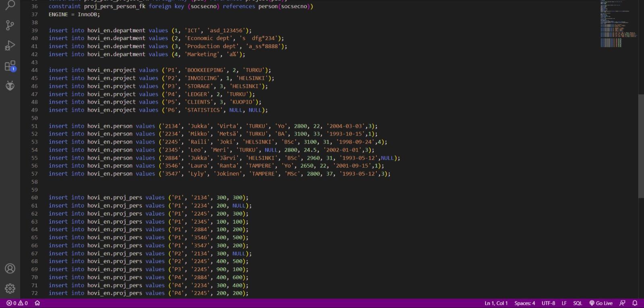
Task: Click the vertical editor scrollbar thumb
Action: 641,146
